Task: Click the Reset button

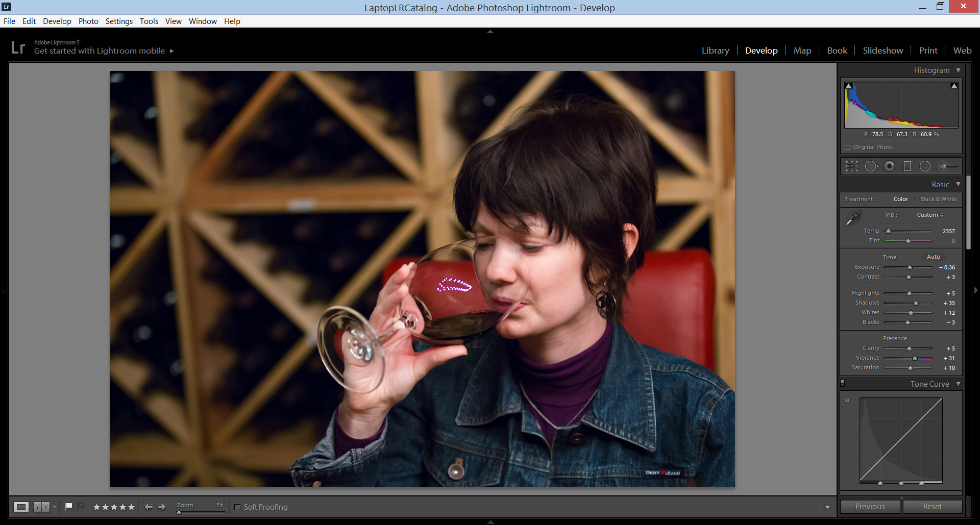Action: click(932, 507)
